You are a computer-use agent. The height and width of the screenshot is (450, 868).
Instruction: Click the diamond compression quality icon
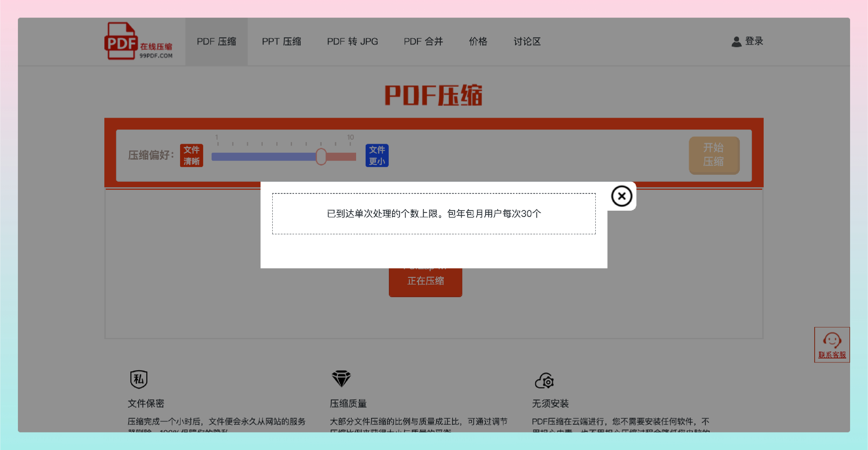click(341, 379)
